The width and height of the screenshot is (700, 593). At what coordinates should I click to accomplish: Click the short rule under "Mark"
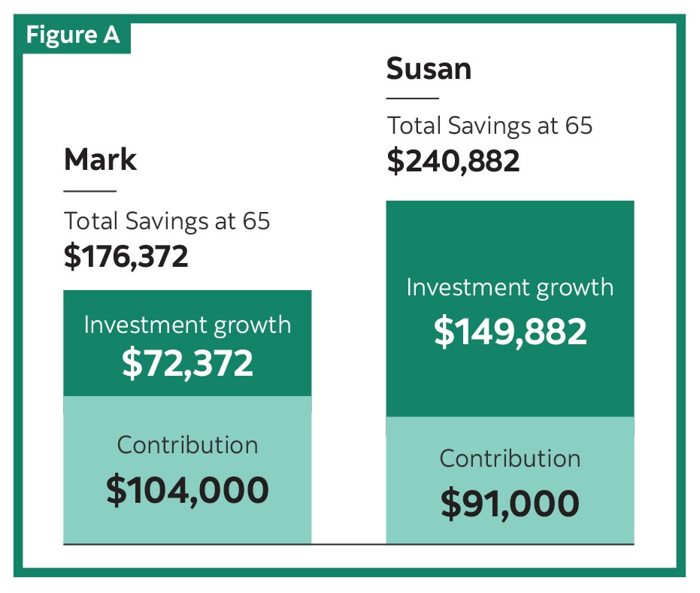89,191
